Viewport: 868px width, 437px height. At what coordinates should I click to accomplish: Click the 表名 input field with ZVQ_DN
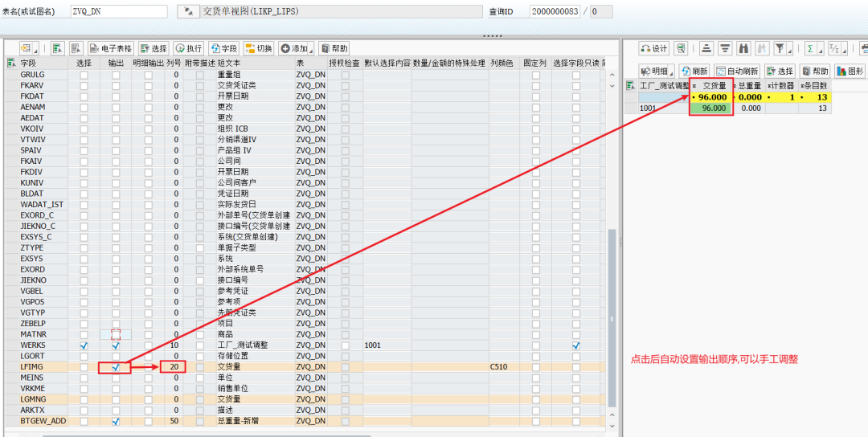118,11
